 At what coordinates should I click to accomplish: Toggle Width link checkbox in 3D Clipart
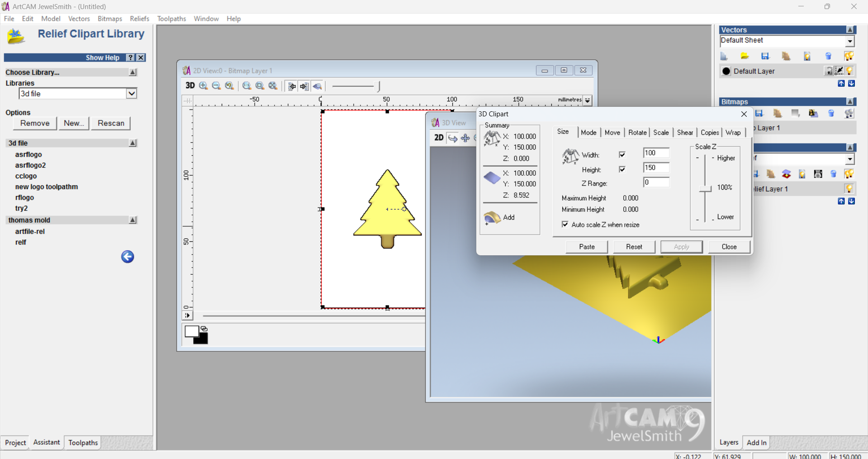point(622,155)
